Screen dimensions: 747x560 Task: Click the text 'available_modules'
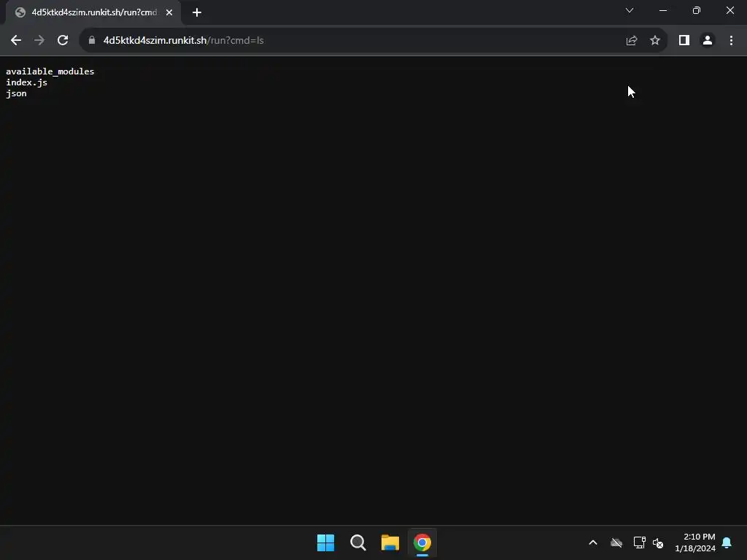pos(50,71)
